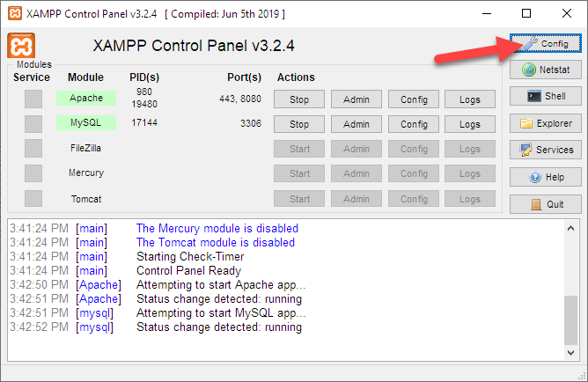Open the MySQL Config button

[414, 124]
